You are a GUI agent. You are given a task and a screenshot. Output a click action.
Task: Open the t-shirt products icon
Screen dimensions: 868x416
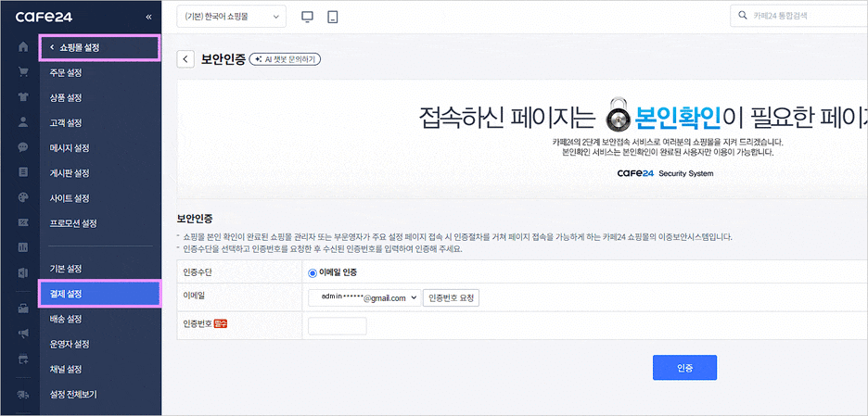click(x=23, y=97)
